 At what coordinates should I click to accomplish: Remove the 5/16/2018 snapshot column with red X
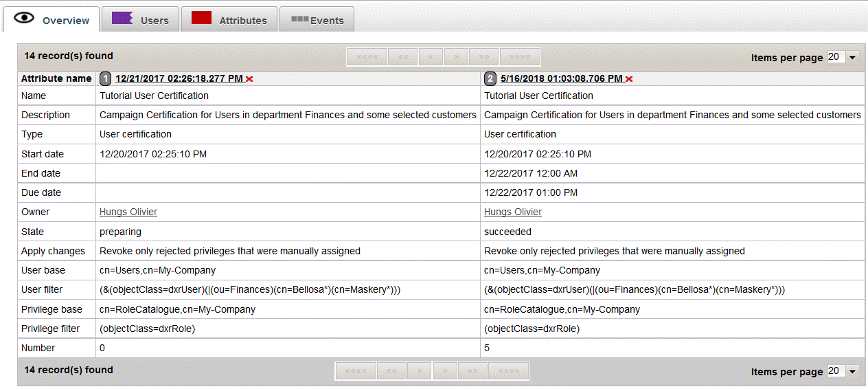[629, 80]
